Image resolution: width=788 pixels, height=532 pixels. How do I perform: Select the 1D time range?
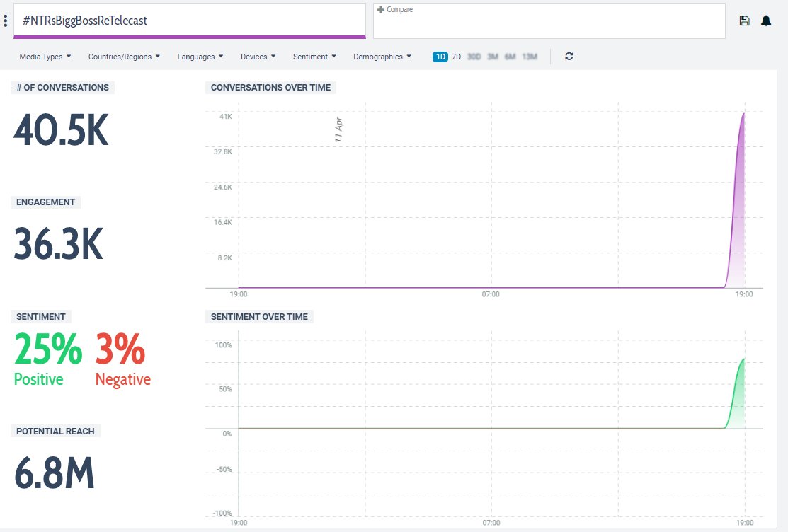click(x=440, y=57)
